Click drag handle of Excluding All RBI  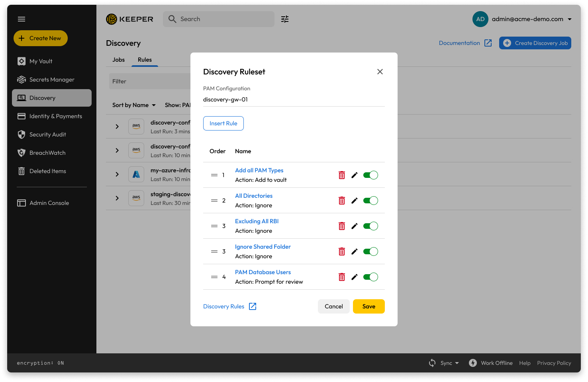pyautogui.click(x=214, y=226)
